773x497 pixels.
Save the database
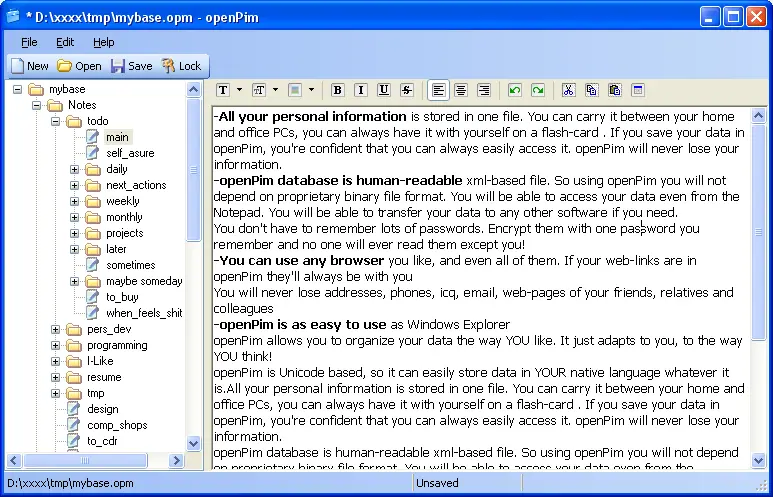click(132, 66)
